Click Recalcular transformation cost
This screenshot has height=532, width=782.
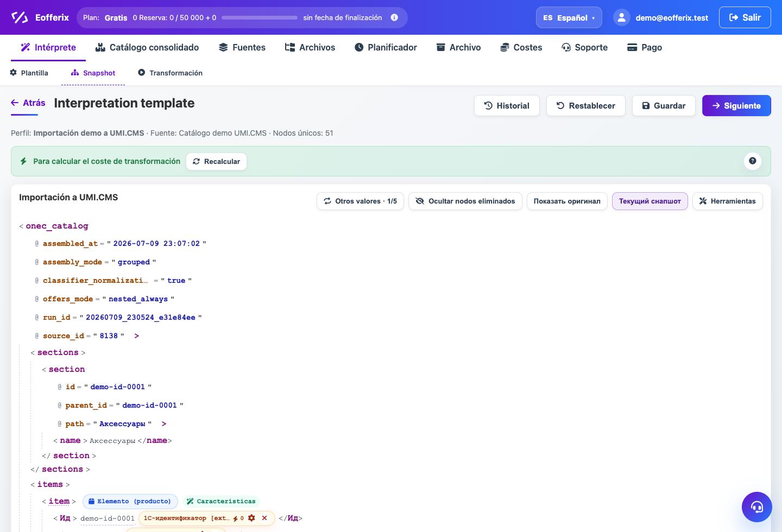(216, 161)
